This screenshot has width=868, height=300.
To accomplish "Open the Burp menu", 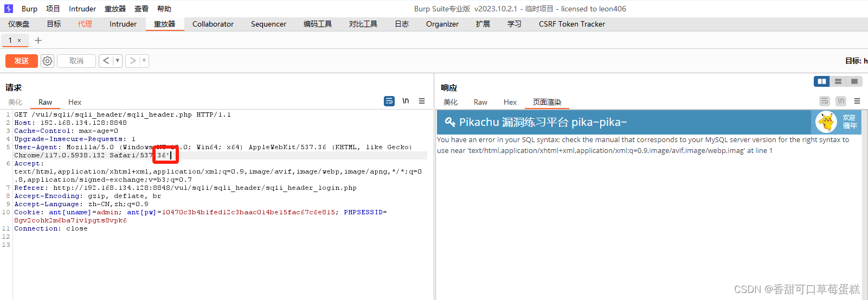I will click(x=29, y=9).
